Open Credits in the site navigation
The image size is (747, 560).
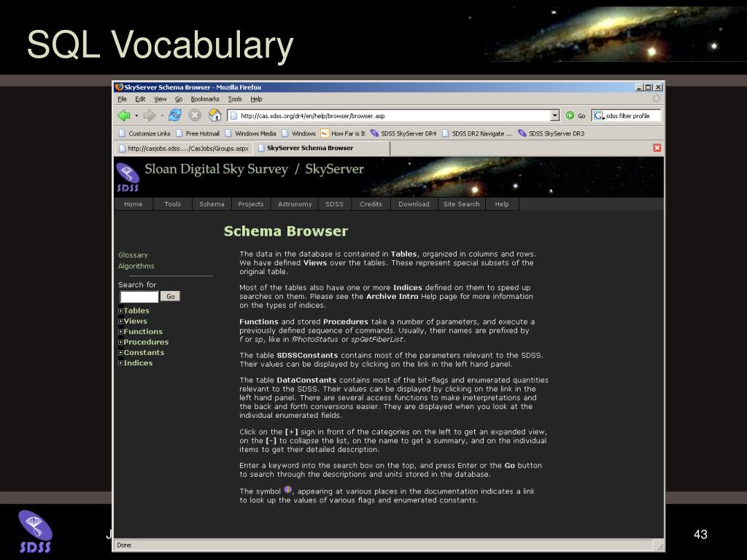[371, 204]
